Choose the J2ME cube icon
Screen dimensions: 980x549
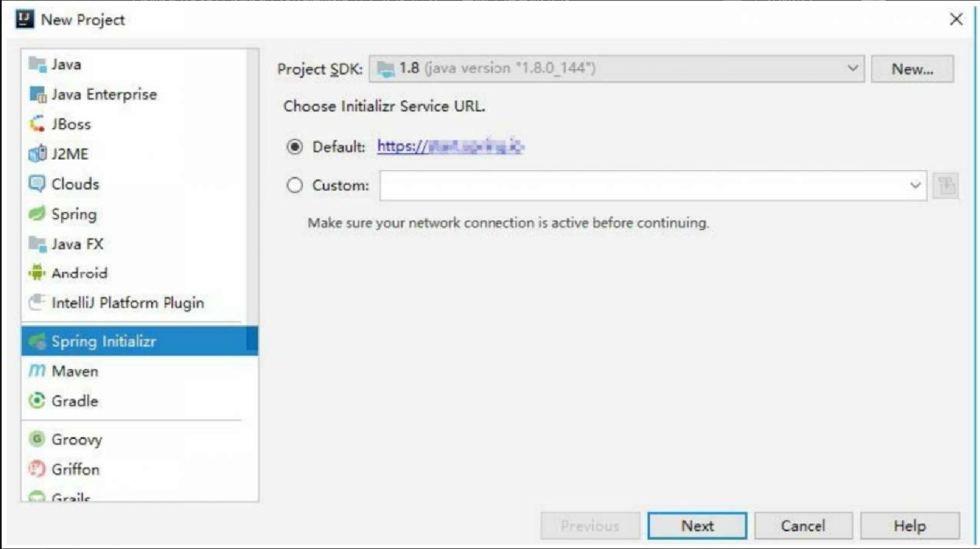tap(37, 153)
